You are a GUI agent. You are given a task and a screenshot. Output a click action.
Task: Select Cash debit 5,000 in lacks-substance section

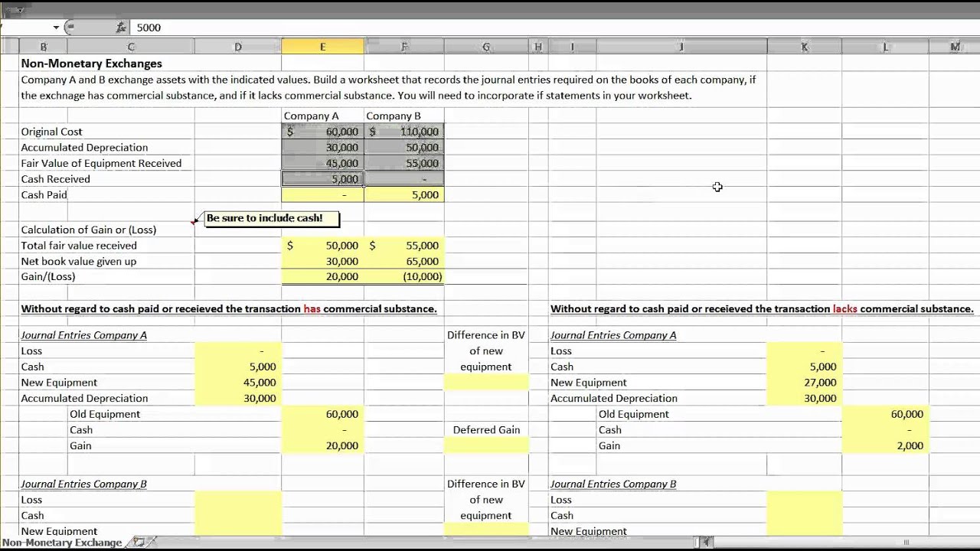805,367
